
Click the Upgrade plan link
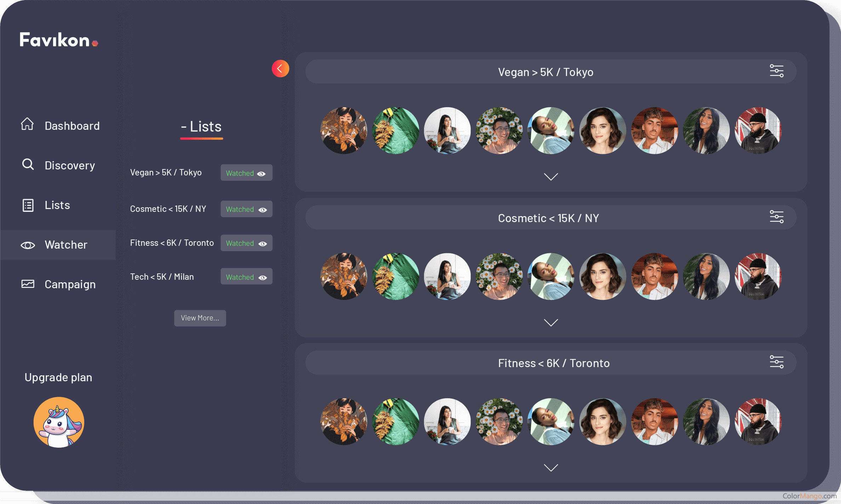(58, 377)
